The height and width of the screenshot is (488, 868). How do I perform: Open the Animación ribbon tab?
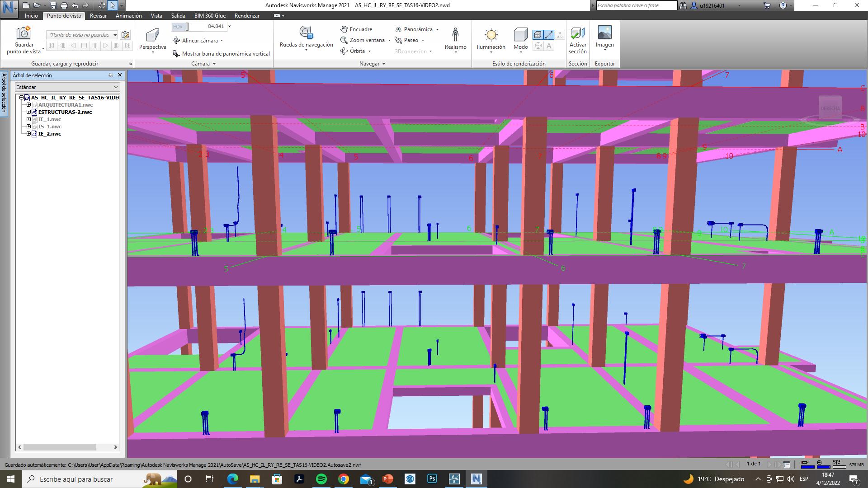(128, 16)
